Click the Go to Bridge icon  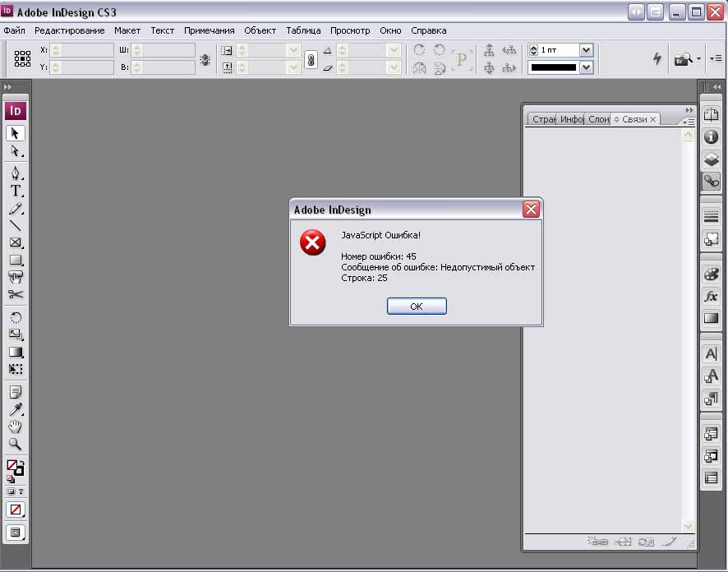coord(683,59)
